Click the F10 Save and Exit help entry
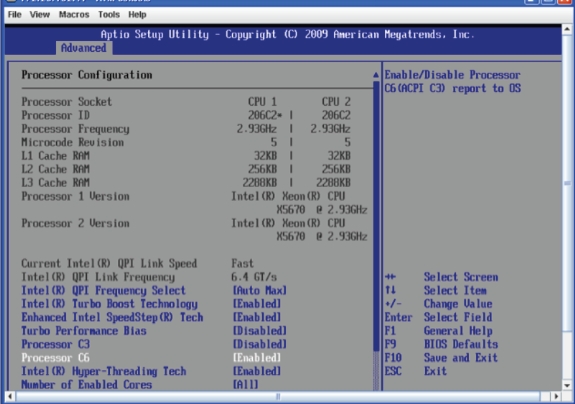 pos(442,358)
